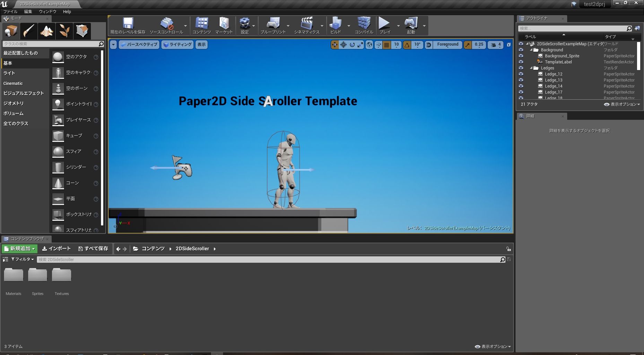644x355 pixels.
Task: Click the Show button in viewport toolbar
Action: coord(201,45)
